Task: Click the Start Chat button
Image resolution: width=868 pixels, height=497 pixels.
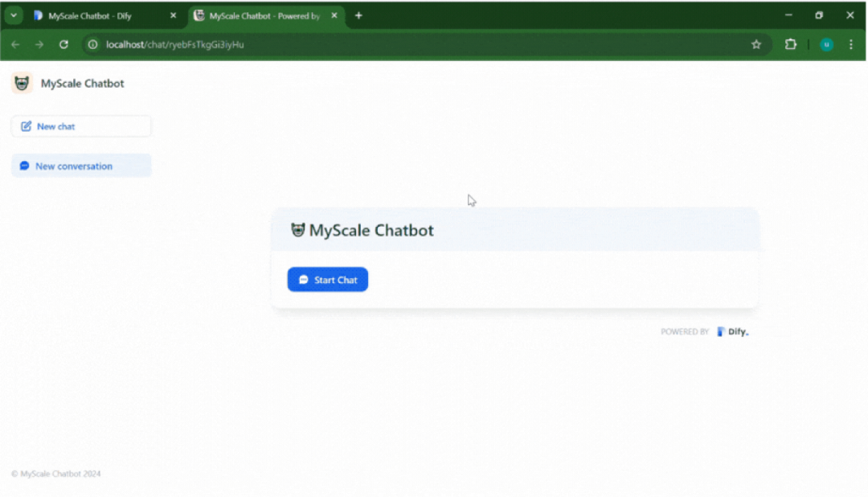Action: [x=327, y=280]
